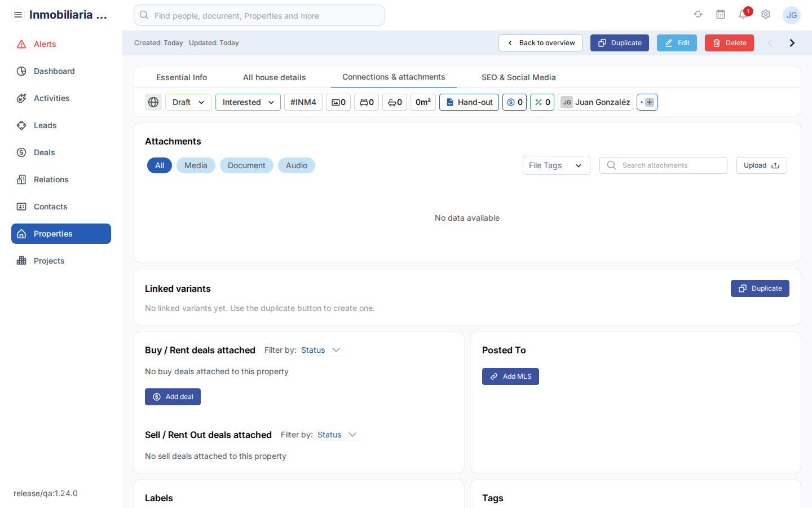Click the sync refresh icon
This screenshot has width=812, height=508.
698,15
